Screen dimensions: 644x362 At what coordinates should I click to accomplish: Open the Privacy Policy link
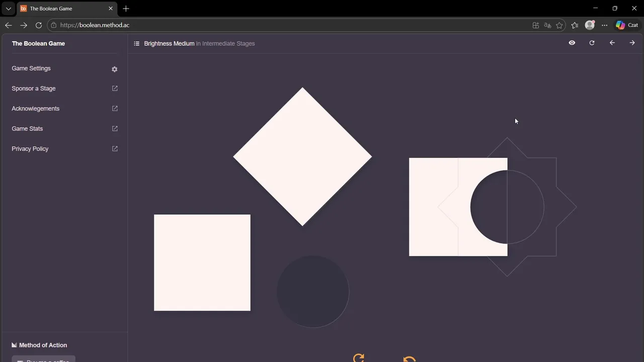[x=30, y=149]
